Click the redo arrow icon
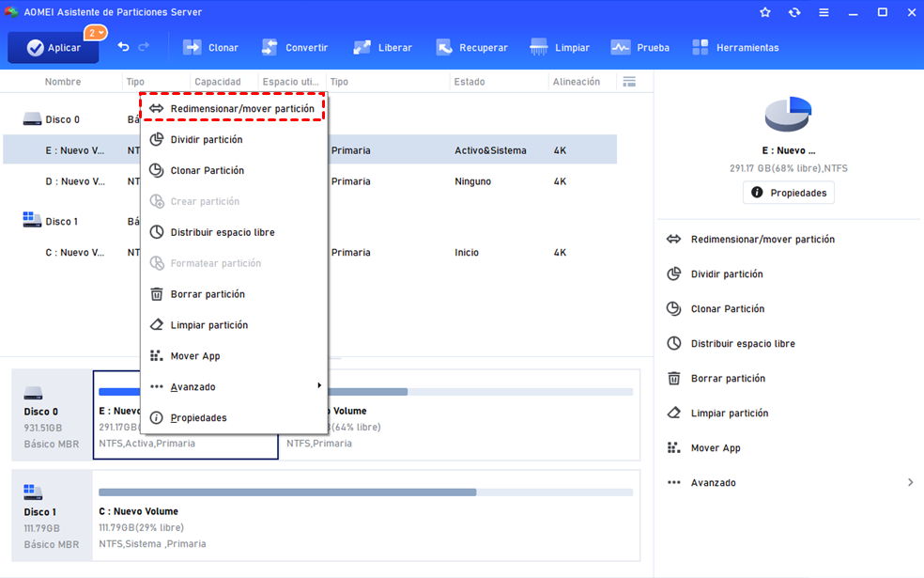 (x=144, y=47)
